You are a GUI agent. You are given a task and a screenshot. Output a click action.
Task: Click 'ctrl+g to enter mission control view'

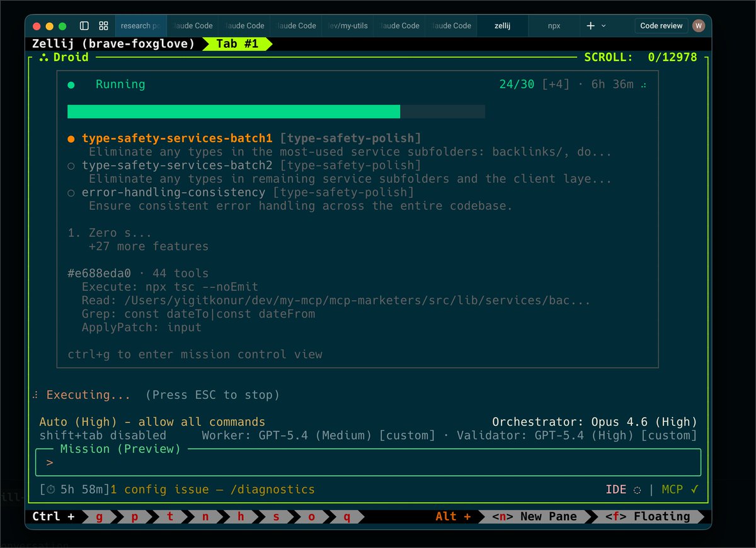(195, 355)
